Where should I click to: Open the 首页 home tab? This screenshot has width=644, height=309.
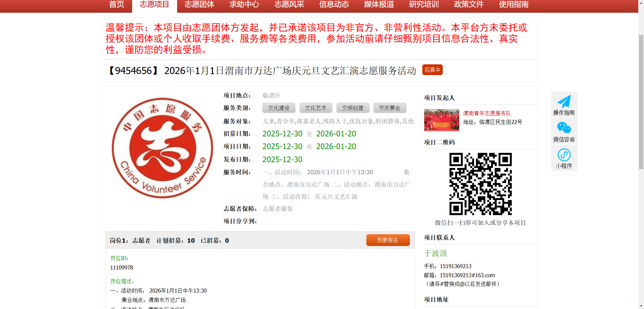tap(117, 5)
